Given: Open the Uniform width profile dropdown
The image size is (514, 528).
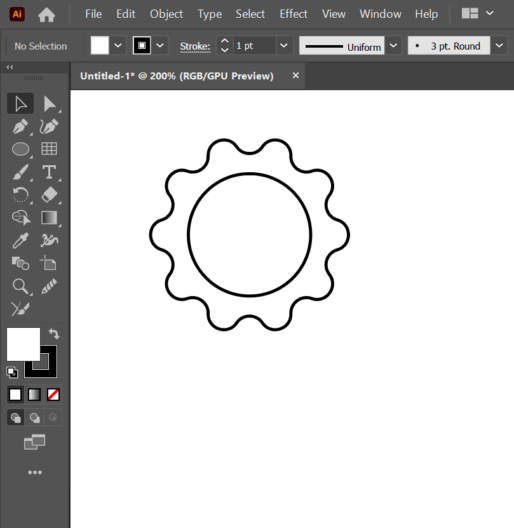Looking at the screenshot, I should 393,45.
